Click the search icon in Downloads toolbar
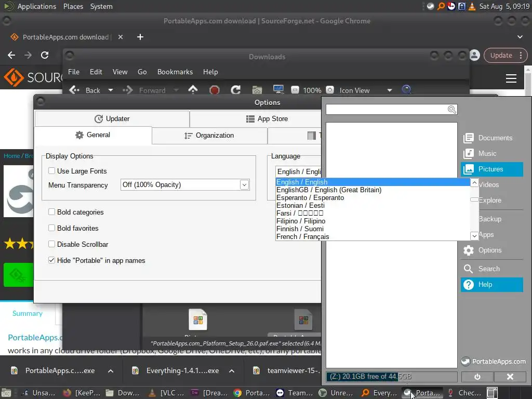Image resolution: width=532 pixels, height=399 pixels. 406,90
